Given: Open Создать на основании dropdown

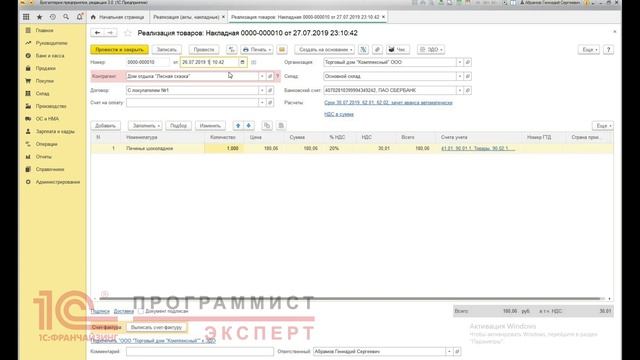Looking at the screenshot, I should (x=324, y=49).
